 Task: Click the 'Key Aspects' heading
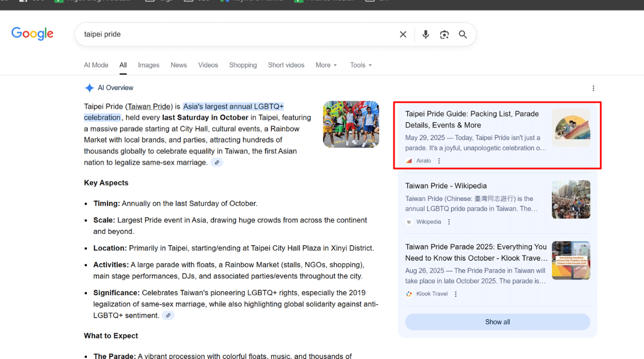tap(106, 183)
